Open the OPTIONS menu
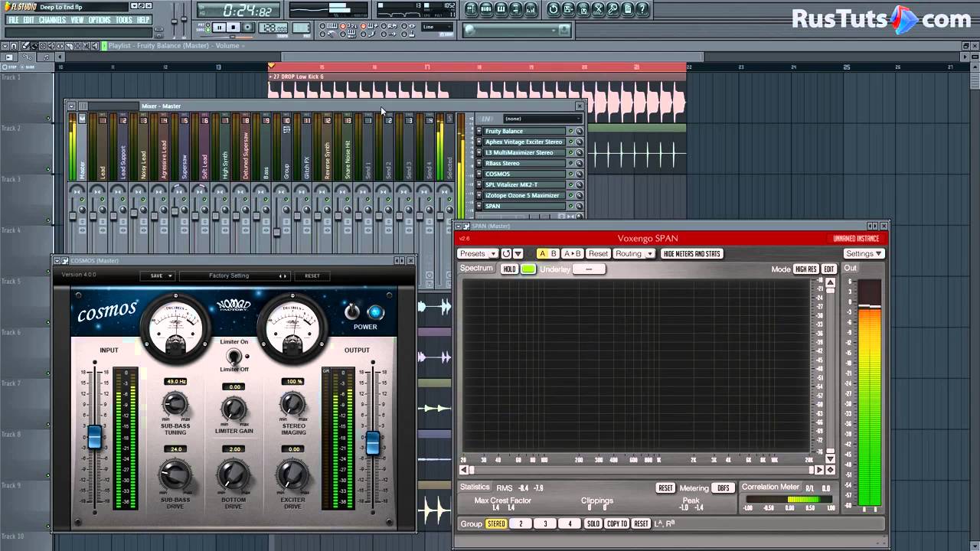Image resolution: width=980 pixels, height=551 pixels. click(100, 20)
